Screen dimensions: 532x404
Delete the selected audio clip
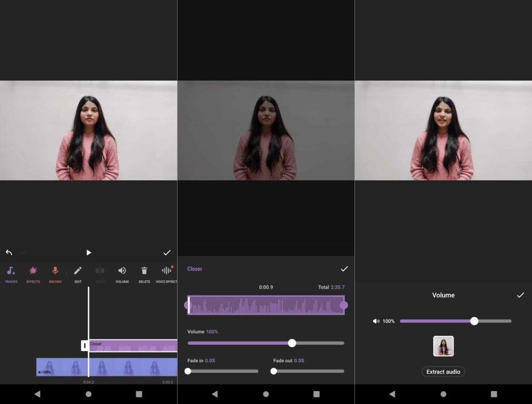[x=144, y=275]
